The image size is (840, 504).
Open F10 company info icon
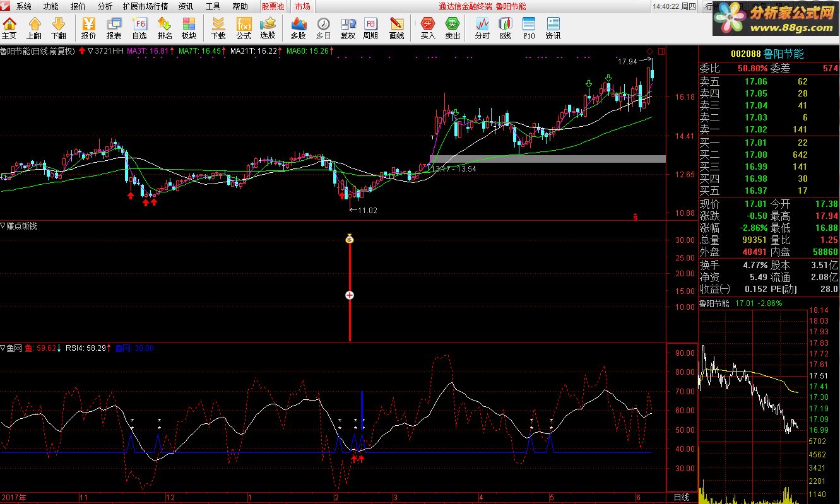529,28
